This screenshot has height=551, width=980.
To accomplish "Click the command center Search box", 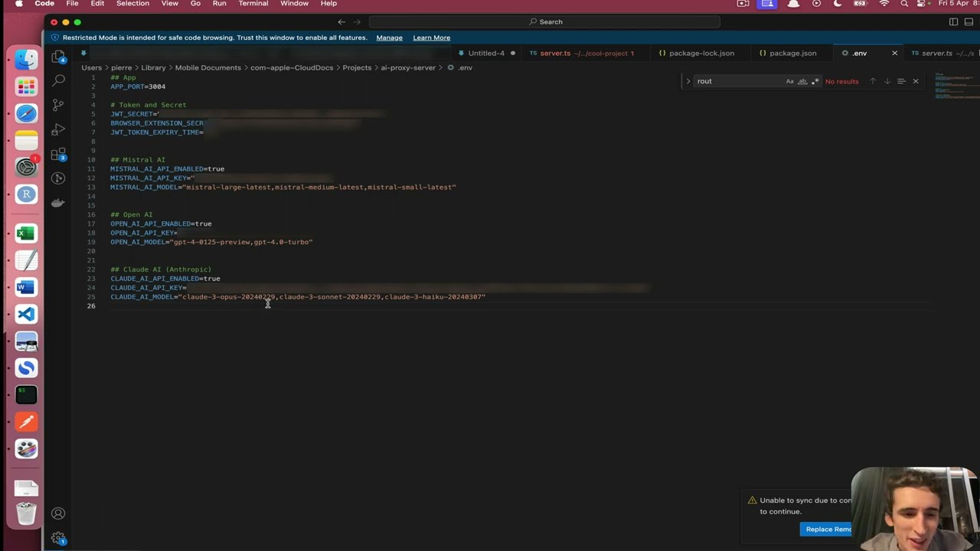I will pos(544,21).
